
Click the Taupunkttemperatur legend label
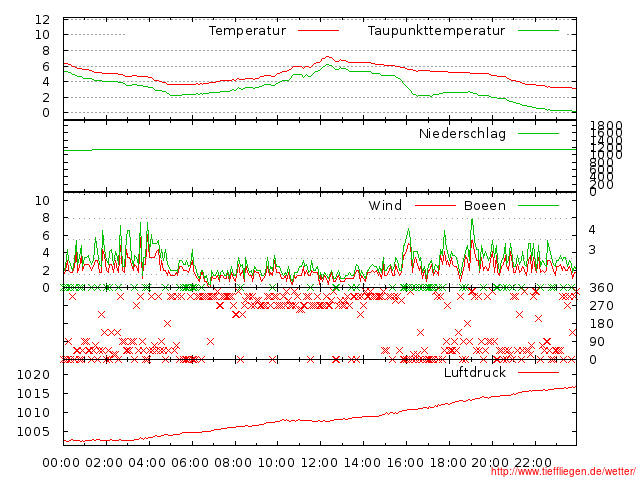(436, 31)
